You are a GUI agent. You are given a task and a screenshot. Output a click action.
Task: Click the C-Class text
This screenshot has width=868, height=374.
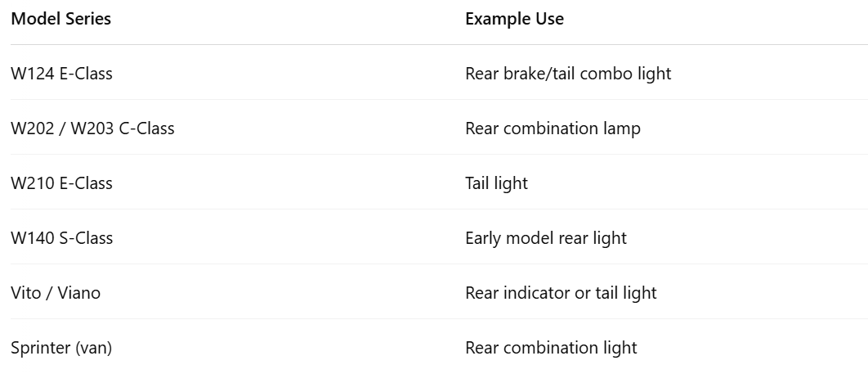click(x=145, y=128)
